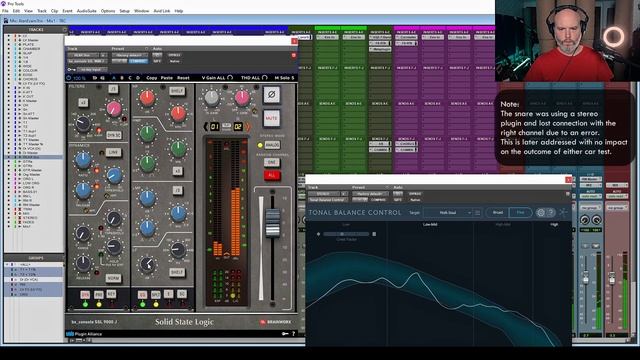
Task: Open SSL plugin track selector dropdown
Action: pyautogui.click(x=83, y=55)
